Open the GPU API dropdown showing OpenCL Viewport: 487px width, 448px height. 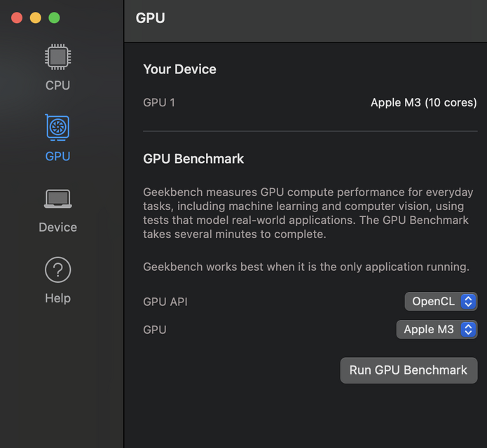click(x=441, y=301)
